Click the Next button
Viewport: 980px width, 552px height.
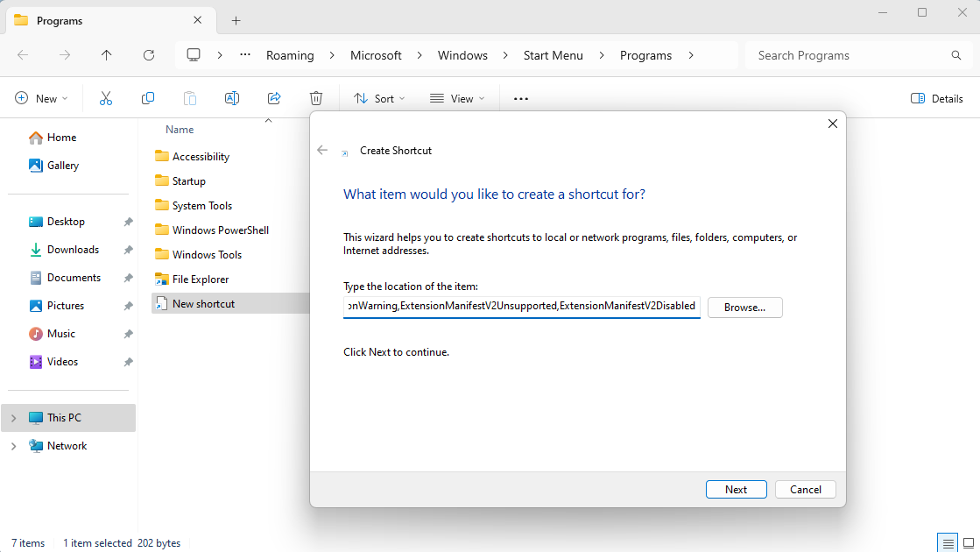[x=736, y=489]
